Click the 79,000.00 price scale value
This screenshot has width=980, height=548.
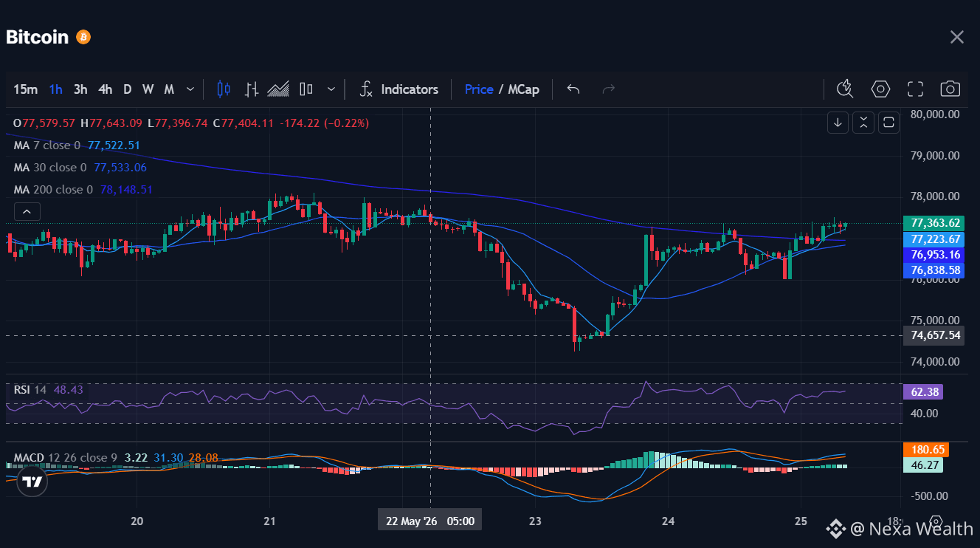pyautogui.click(x=935, y=156)
